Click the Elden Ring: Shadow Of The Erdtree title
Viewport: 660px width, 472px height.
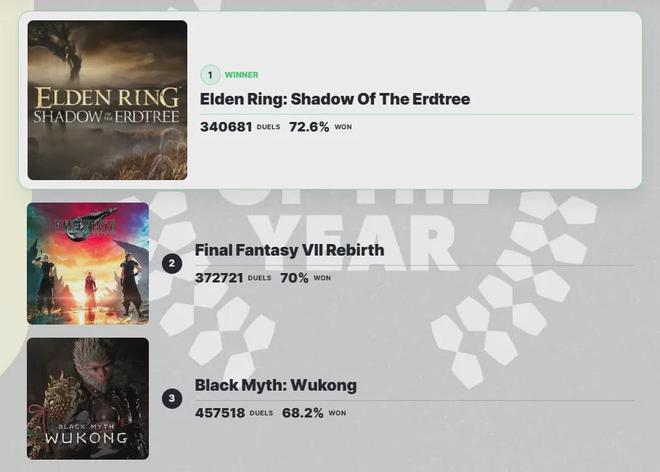334,99
